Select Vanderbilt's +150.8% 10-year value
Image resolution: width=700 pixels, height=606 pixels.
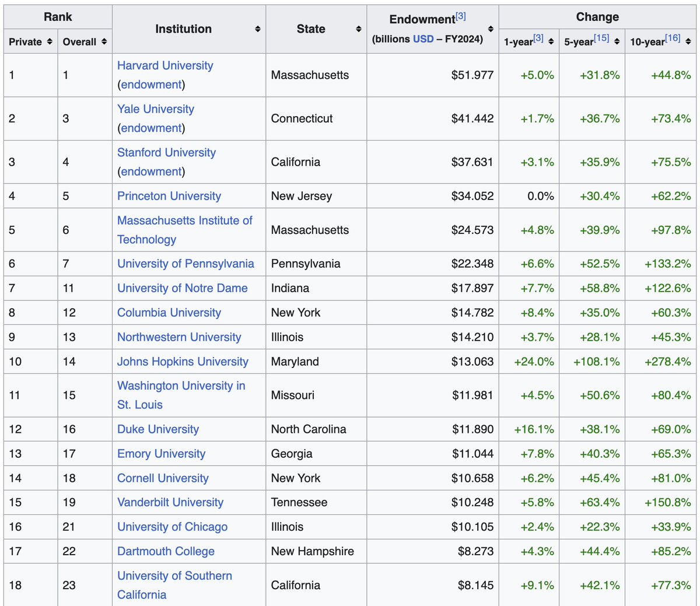[x=660, y=502]
